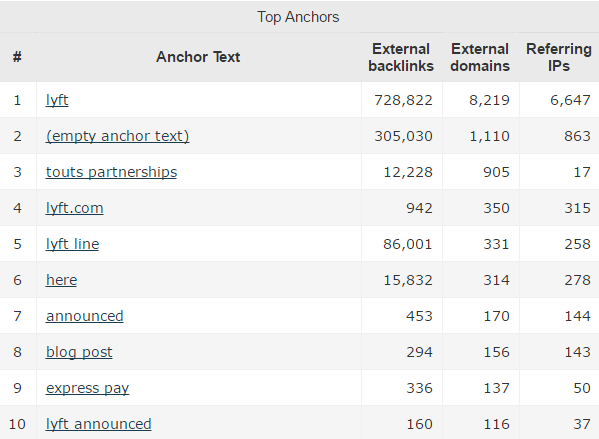Viewport: 599px width, 439px height.
Task: Select the 'lyft line' anchor link
Action: (72, 244)
